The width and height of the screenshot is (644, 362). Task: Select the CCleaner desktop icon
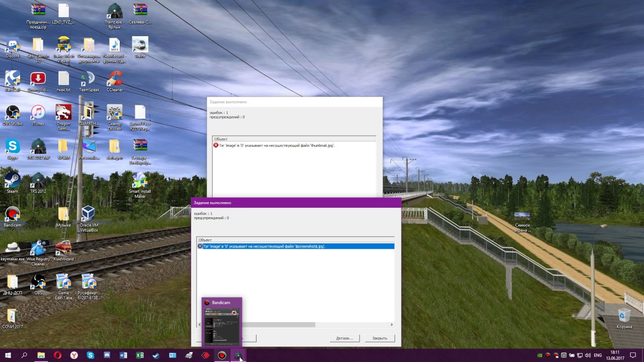tap(114, 81)
